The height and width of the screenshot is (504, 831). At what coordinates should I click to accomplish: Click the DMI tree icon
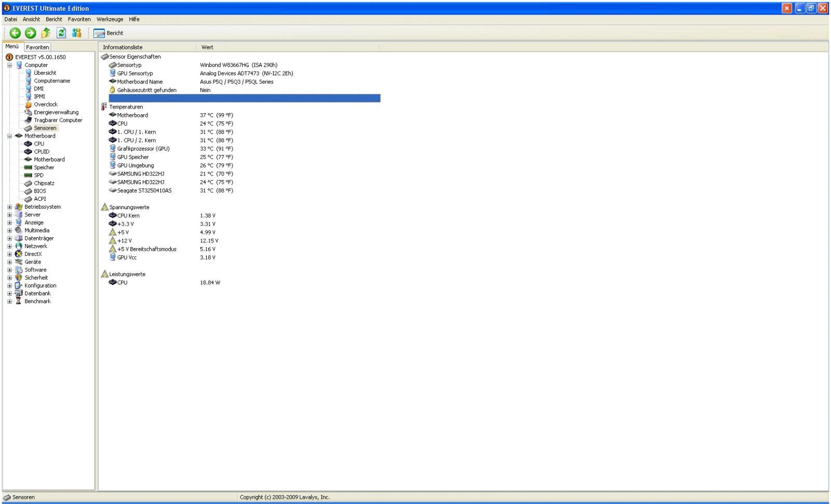pos(28,89)
